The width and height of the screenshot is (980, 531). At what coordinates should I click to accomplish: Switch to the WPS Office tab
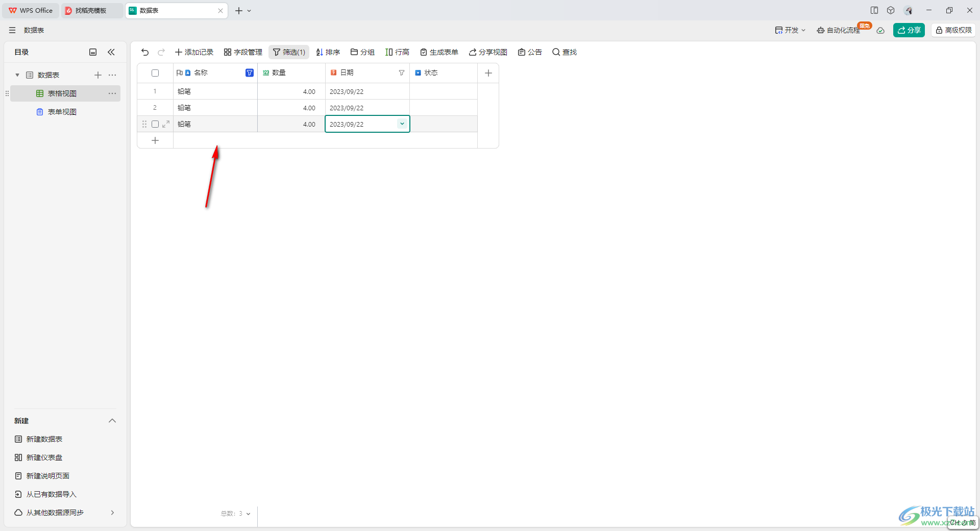click(31, 10)
